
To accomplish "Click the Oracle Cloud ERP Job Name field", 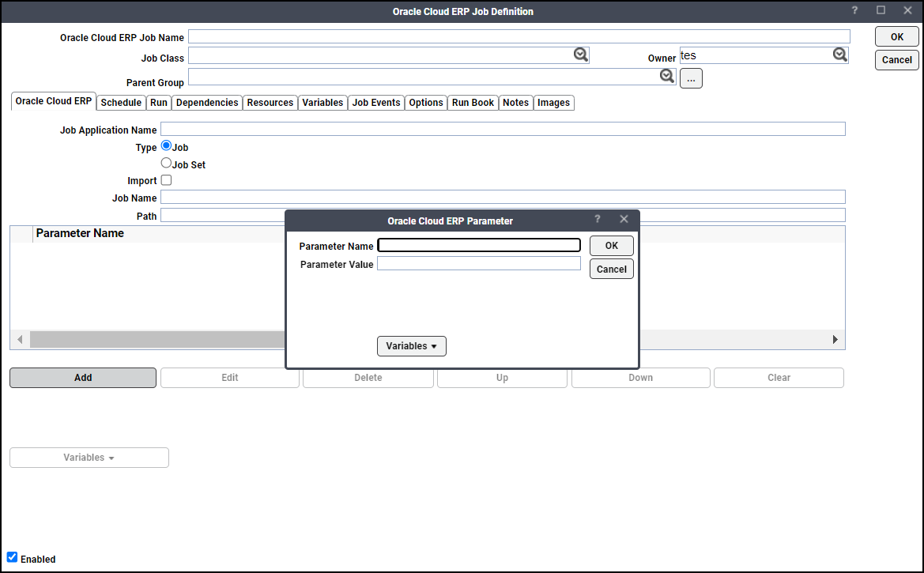I will click(x=519, y=36).
